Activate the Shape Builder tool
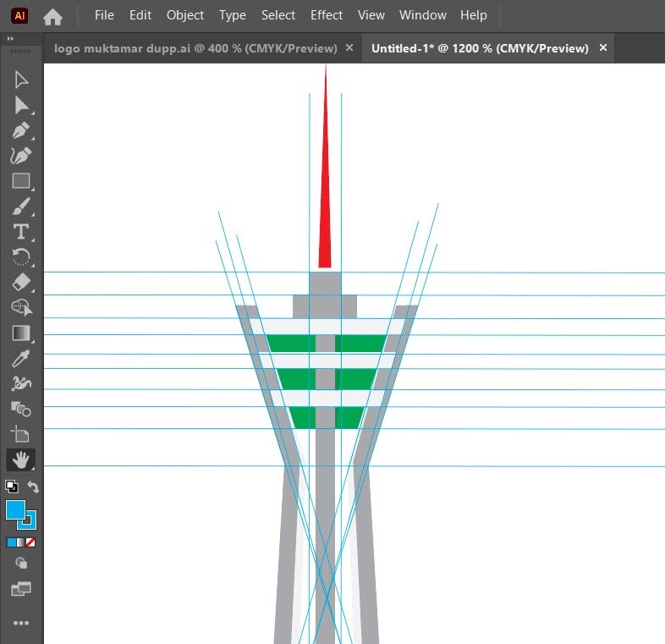Image resolution: width=665 pixels, height=644 pixels. pyautogui.click(x=21, y=307)
